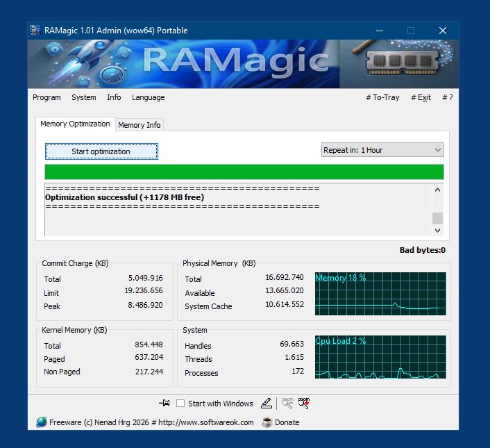Click the RAMagic banner image
Screen dimensions: 490x448
(243, 64)
